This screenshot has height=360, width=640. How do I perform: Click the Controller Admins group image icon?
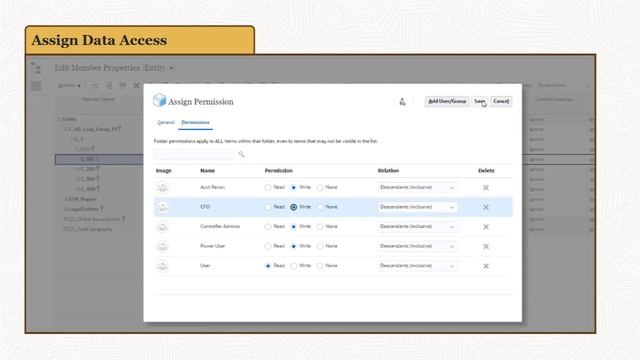[x=162, y=227]
